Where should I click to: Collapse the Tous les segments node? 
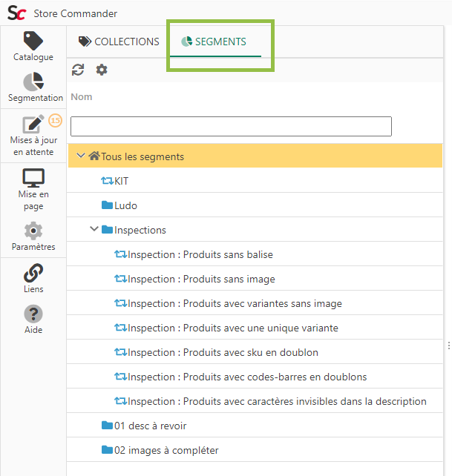pos(81,156)
